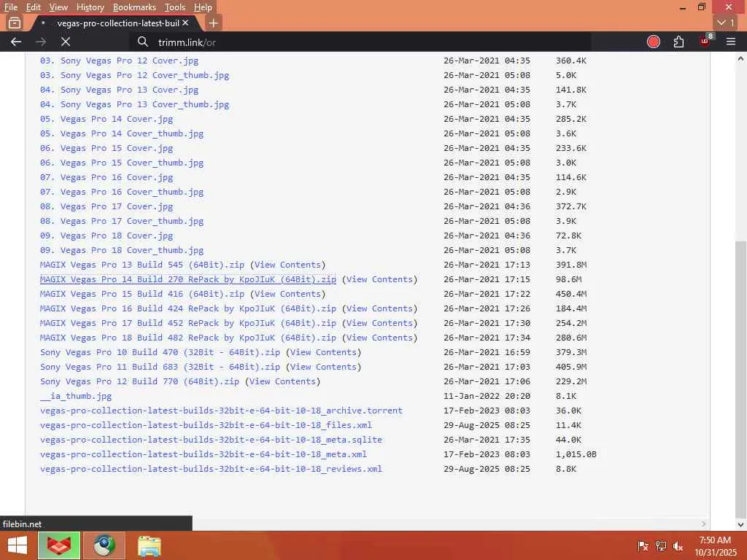Open 03. Sony Vegas Pro 12 Cover.jpg
The image size is (747, 560).
119,61
